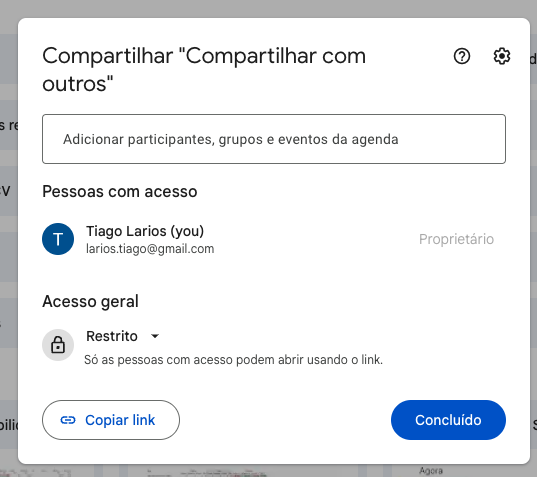Click the Acesso geral heading
This screenshot has height=477, width=537.
coord(90,302)
